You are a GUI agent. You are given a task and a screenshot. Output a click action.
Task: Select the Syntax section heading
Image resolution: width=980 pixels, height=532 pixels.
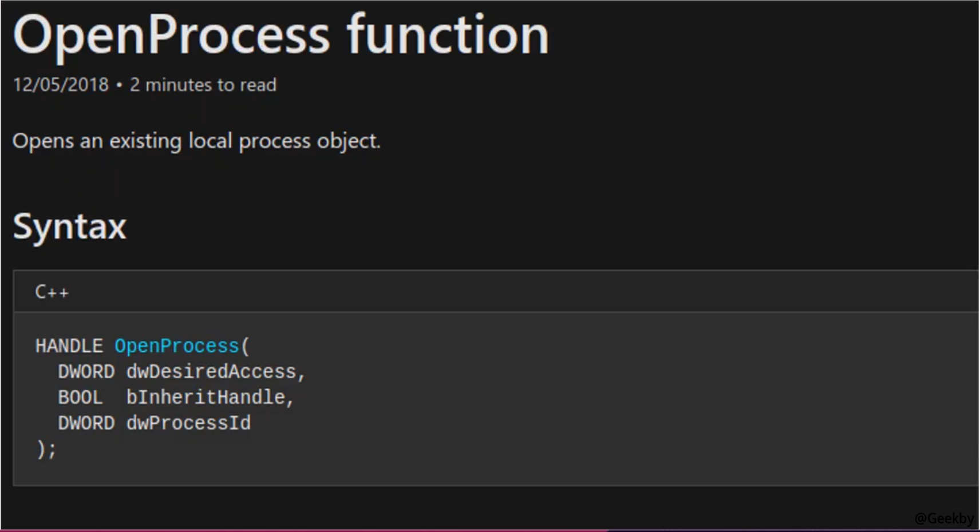[x=69, y=227]
